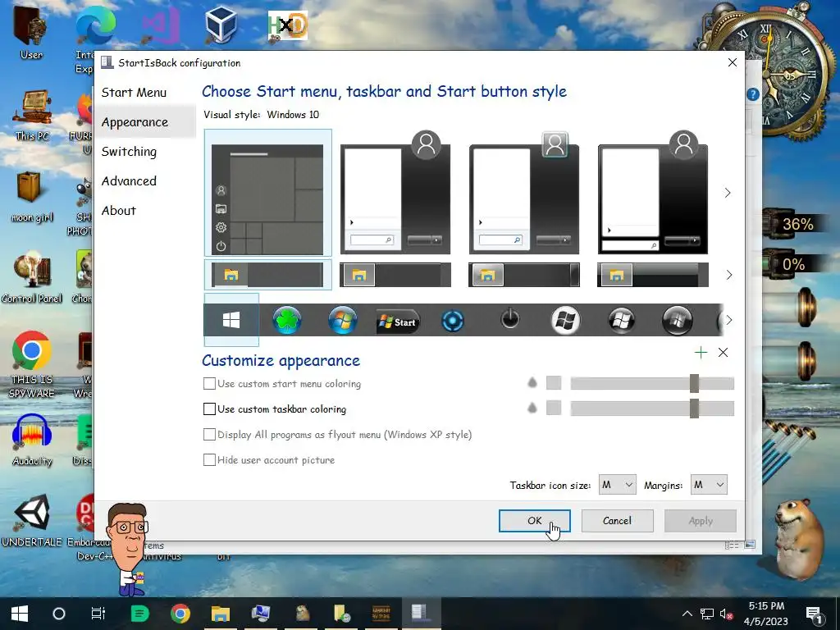The image size is (840, 630).
Task: Open the Chrome icon on the taskbar
Action: coord(180,614)
